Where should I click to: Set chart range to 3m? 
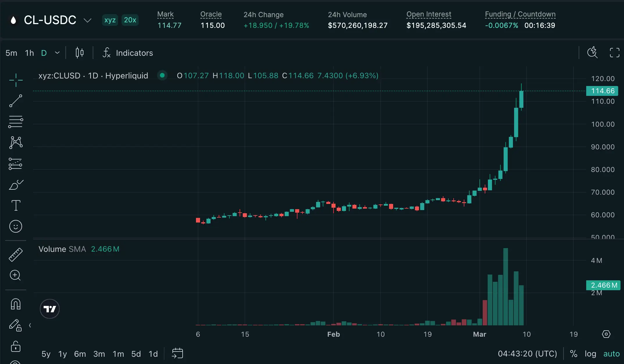point(99,354)
